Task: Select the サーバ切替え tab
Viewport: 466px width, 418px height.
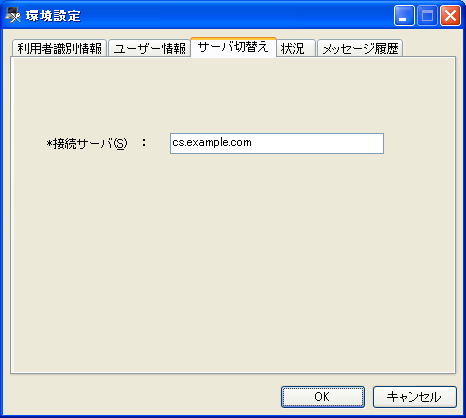Action: click(x=233, y=47)
